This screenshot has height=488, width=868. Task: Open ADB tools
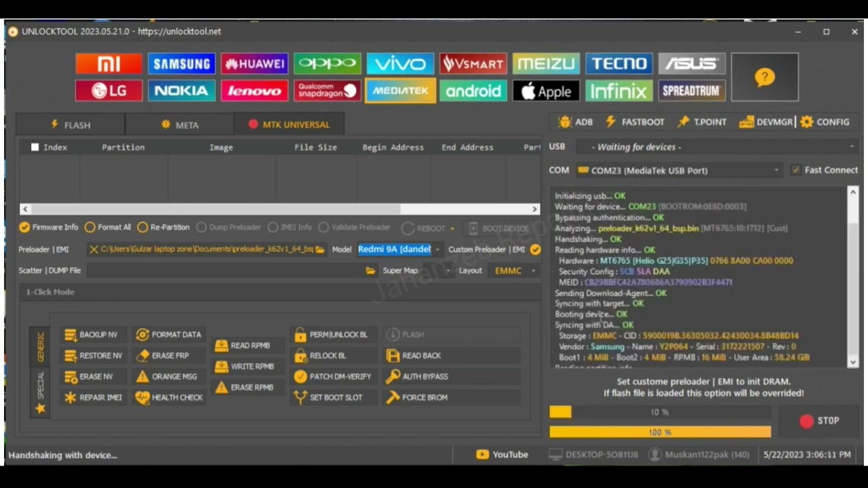pyautogui.click(x=576, y=122)
